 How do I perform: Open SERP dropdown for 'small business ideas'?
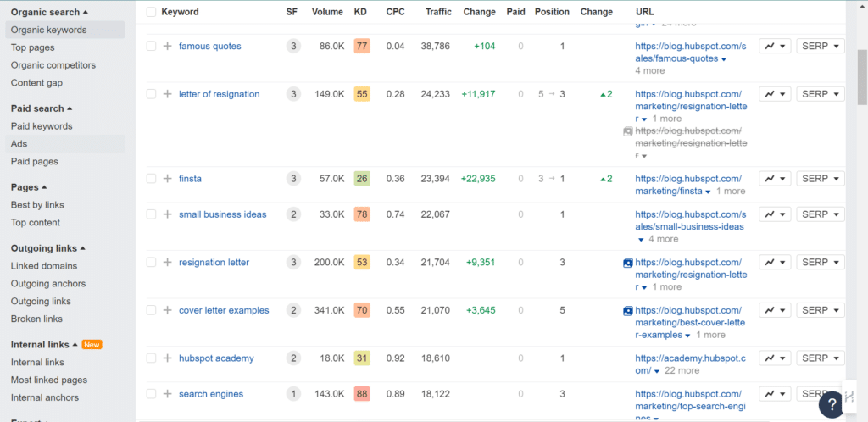pyautogui.click(x=821, y=214)
